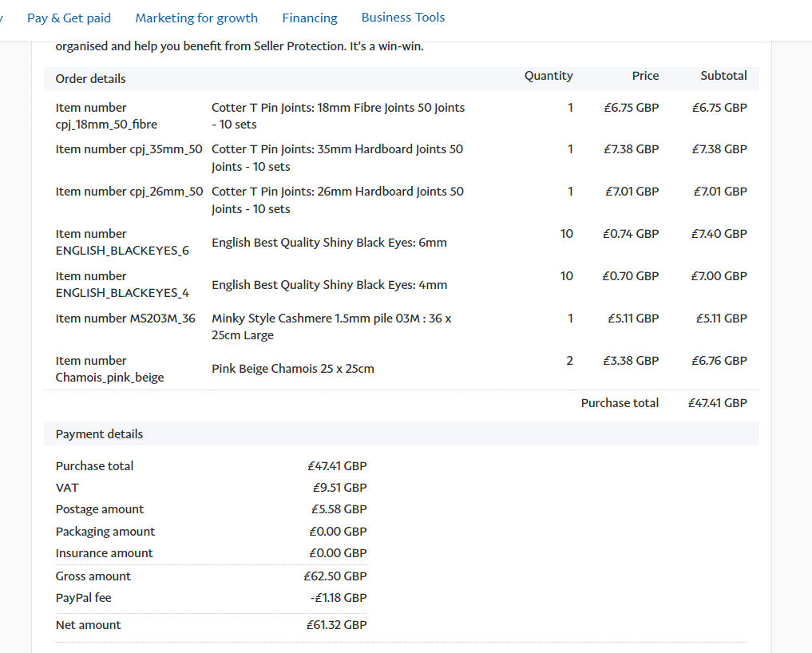Click the Quantity column header
This screenshot has height=653, width=812.
(x=549, y=76)
